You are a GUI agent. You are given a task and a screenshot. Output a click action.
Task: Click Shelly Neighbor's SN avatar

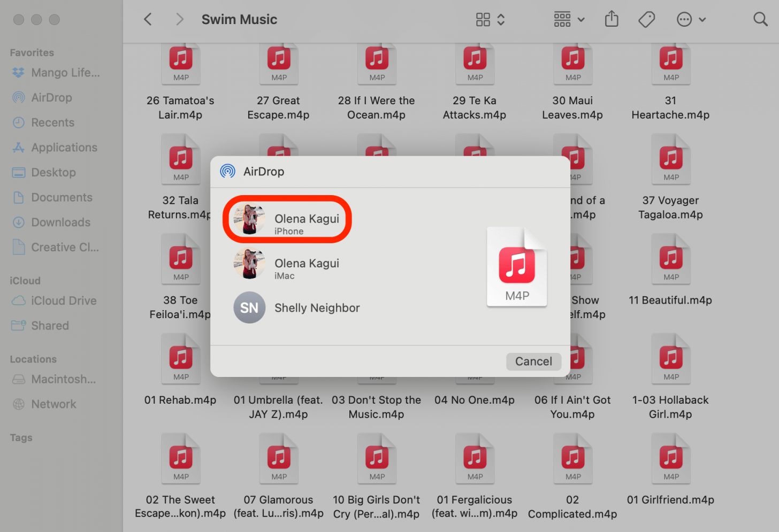(249, 307)
